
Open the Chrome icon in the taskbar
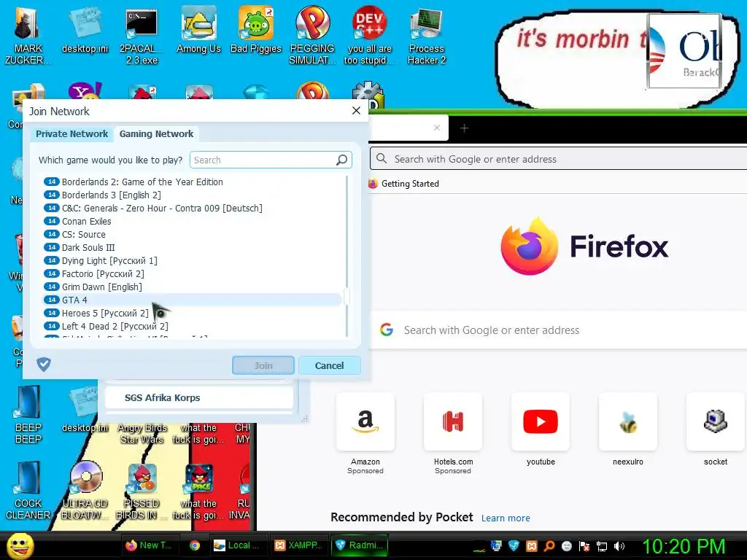coord(194,545)
